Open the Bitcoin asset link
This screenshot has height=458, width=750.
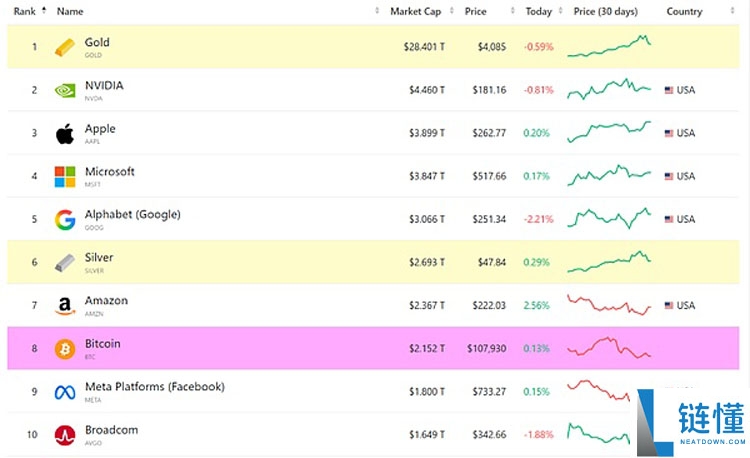102,343
